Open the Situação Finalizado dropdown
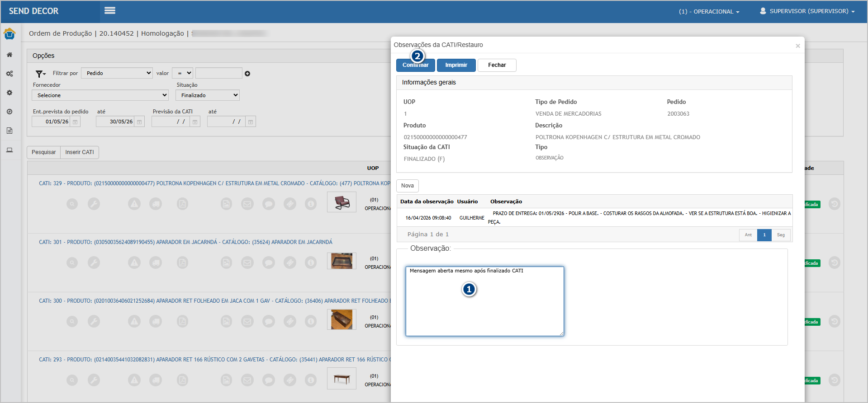This screenshot has height=403, width=868. (x=208, y=95)
